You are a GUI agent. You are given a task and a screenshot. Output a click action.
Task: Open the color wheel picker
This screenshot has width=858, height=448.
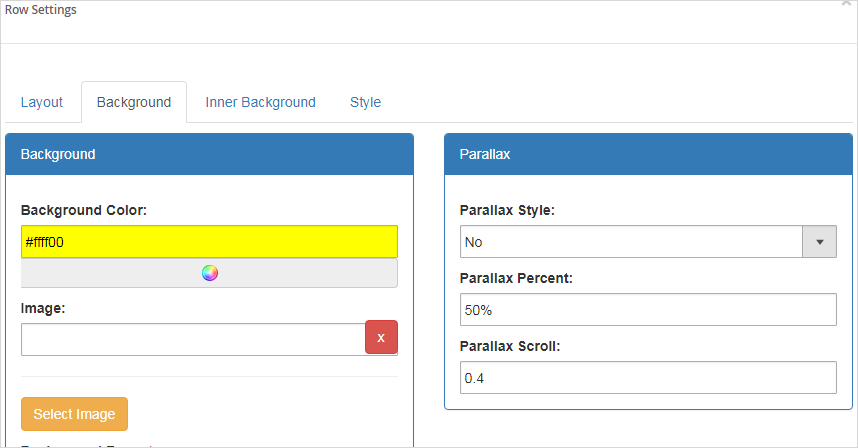(x=209, y=273)
